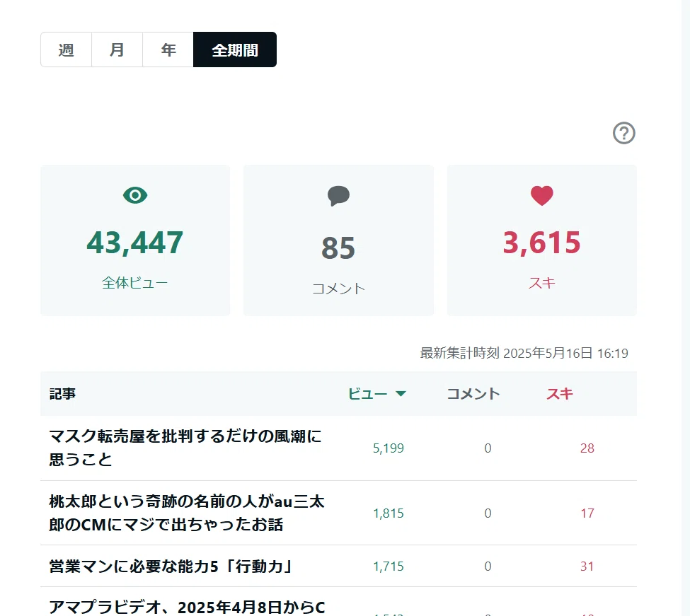Click the red heart スキ icon

pyautogui.click(x=541, y=196)
